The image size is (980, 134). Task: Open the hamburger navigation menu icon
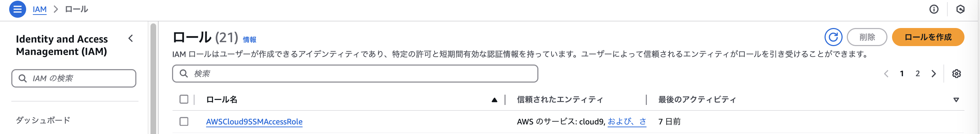[18, 9]
